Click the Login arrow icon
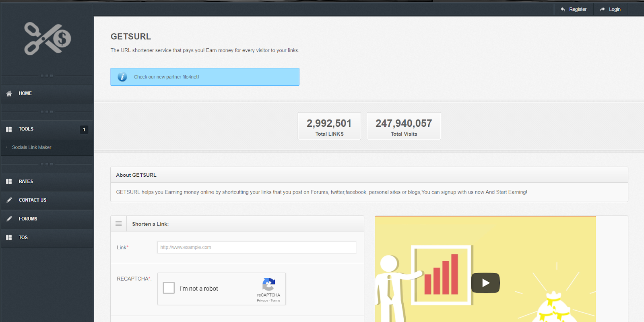The image size is (644, 322). click(x=603, y=9)
